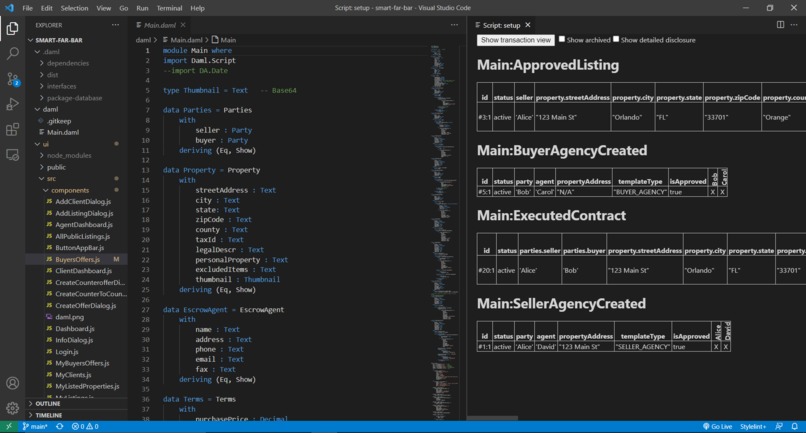
Task: Click the remote window indicator in status bar
Action: (x=8, y=426)
